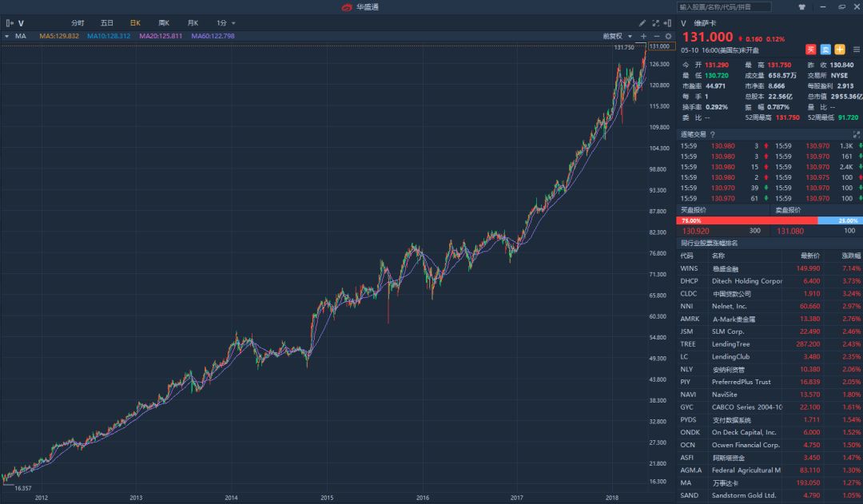Expand the tick trades panel

click(x=857, y=134)
